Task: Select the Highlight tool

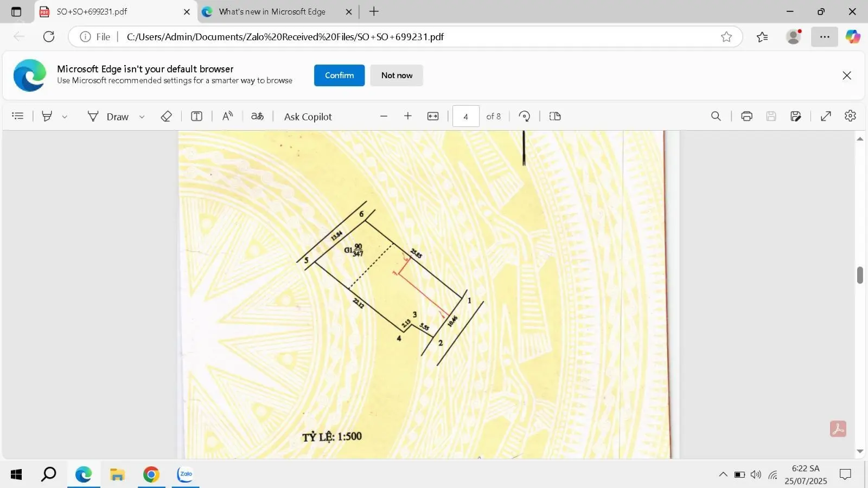Action: [x=47, y=116]
